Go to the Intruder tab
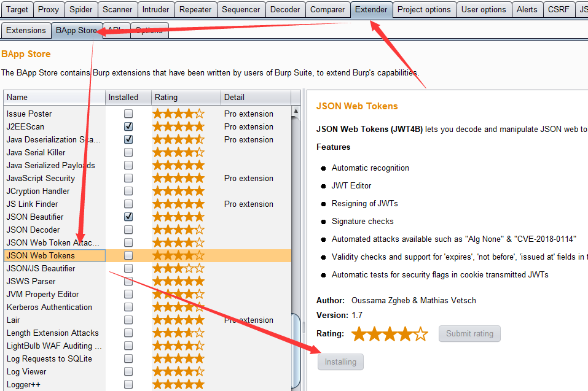 (x=155, y=9)
